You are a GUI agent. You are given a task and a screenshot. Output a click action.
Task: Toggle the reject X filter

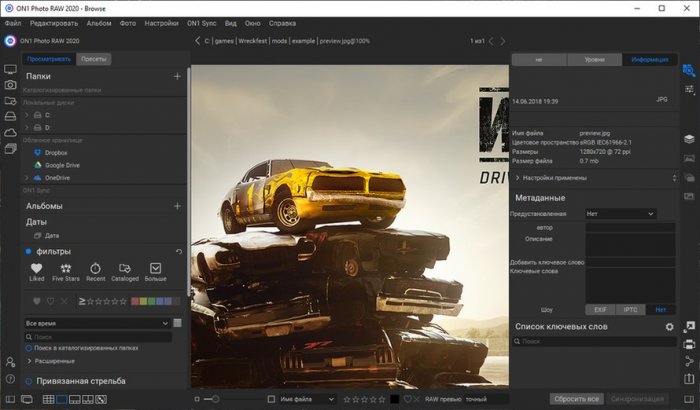[x=64, y=301]
